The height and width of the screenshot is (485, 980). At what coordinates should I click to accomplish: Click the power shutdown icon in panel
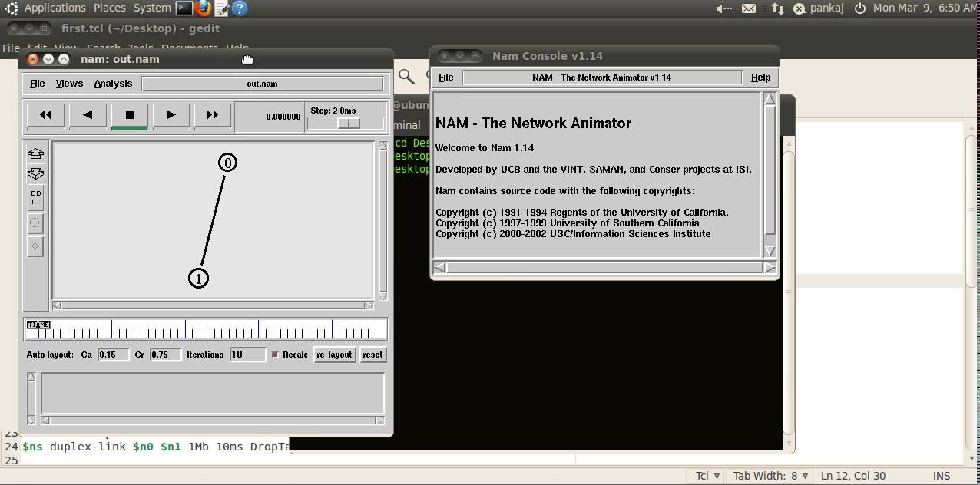point(859,8)
